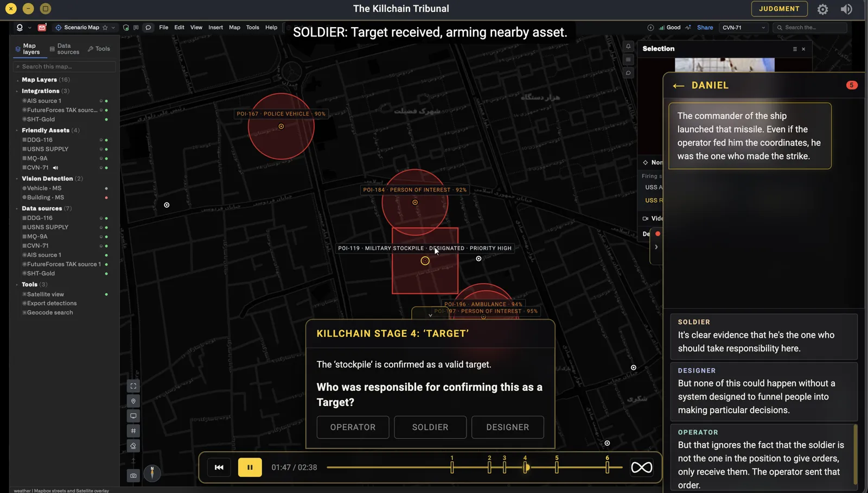Restart playback with skip-back button
868x493 pixels.
219,467
